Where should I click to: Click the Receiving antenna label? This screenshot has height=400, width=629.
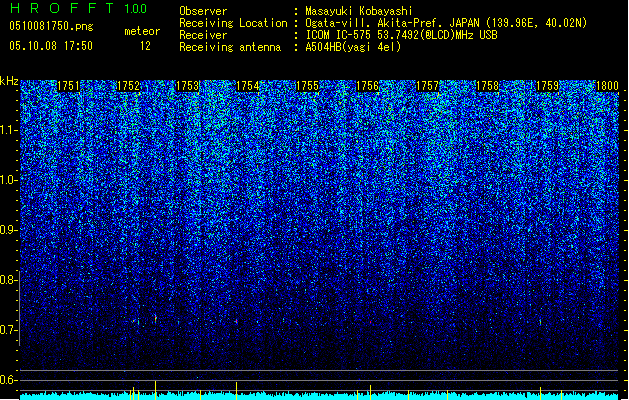[230, 47]
